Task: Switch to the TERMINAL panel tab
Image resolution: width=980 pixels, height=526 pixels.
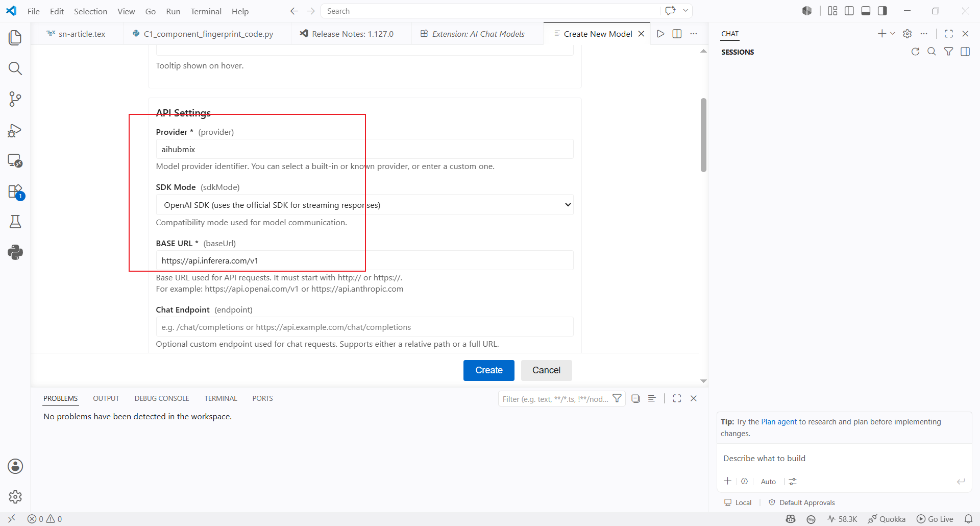Action: [220, 398]
